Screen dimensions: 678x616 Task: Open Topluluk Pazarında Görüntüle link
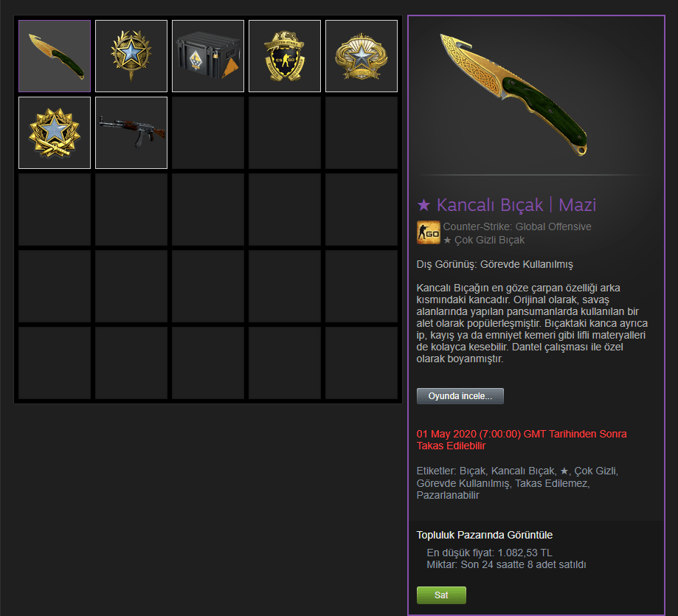pyautogui.click(x=484, y=535)
